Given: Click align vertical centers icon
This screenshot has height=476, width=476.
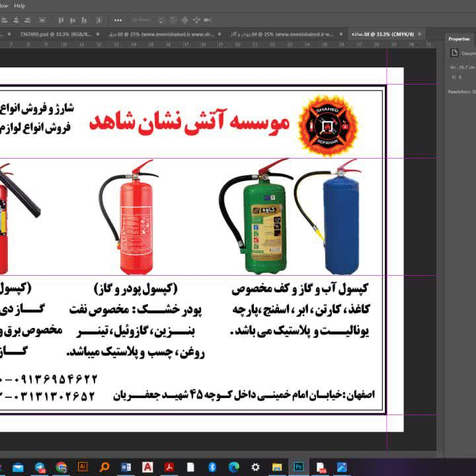Looking at the screenshot, I should [73, 20].
